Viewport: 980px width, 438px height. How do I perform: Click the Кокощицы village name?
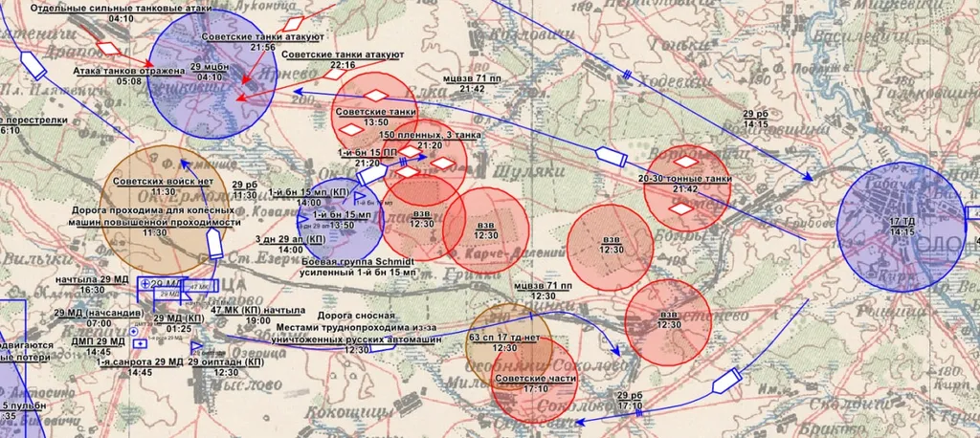[350, 412]
